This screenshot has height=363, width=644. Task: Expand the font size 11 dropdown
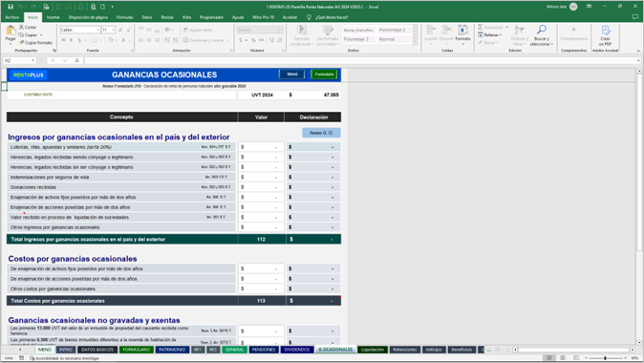[x=114, y=30]
